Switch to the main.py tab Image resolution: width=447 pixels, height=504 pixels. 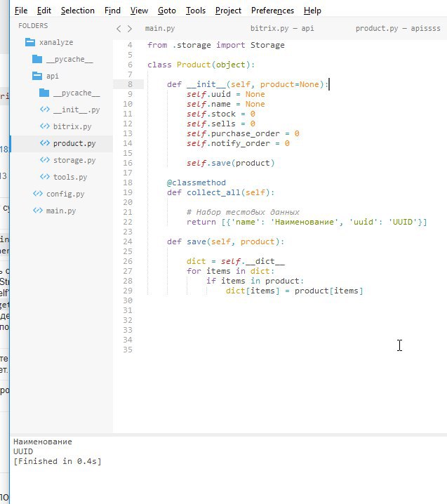coord(159,29)
